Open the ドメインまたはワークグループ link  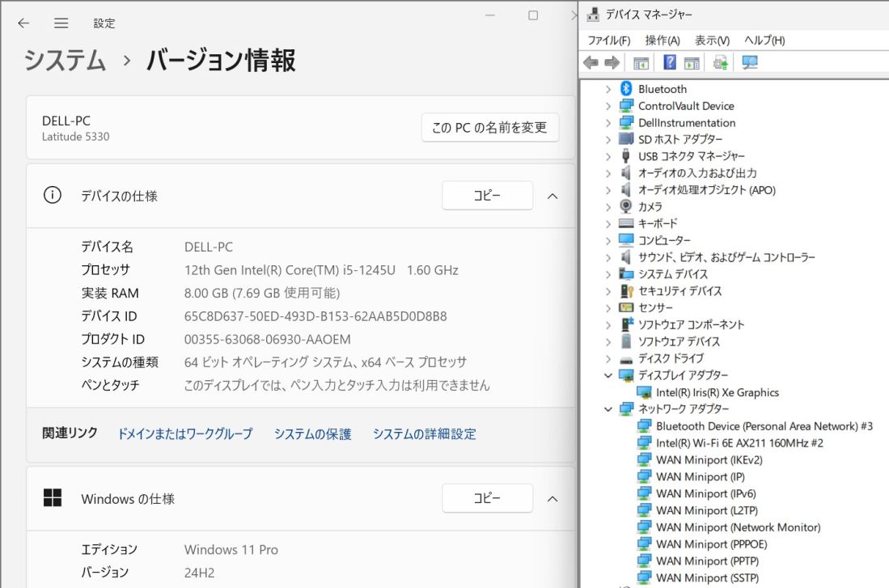coord(185,434)
